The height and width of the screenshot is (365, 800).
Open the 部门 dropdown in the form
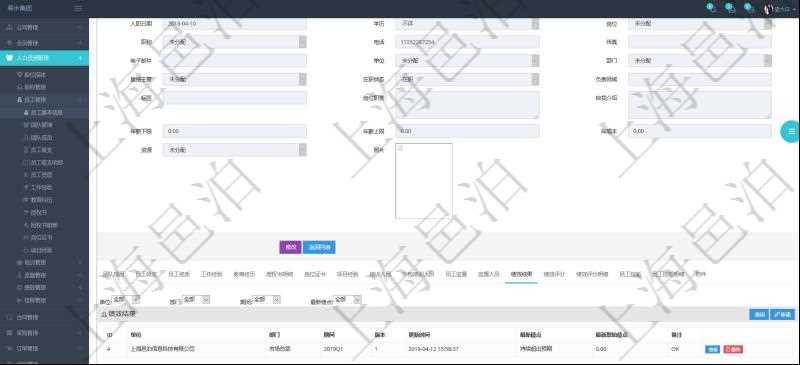click(699, 61)
